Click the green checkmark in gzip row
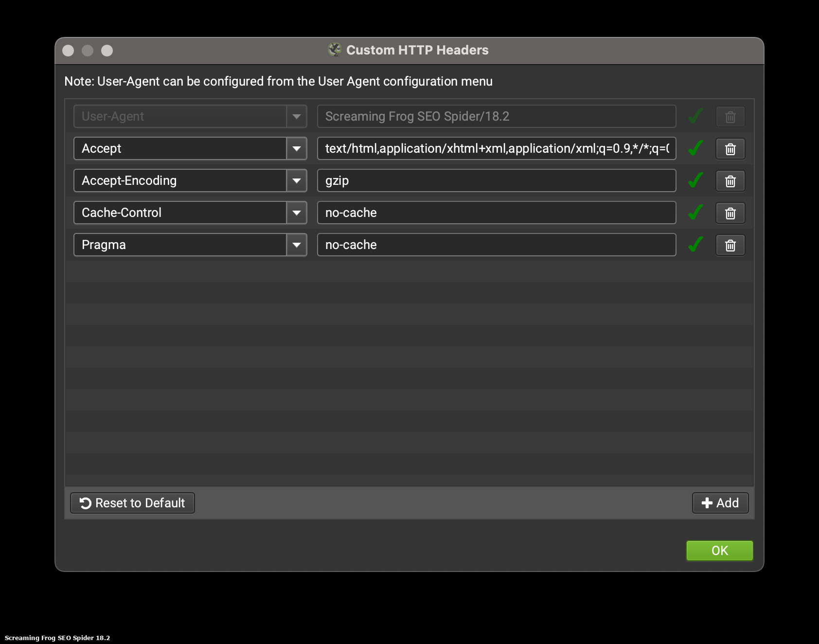819x644 pixels. (x=696, y=180)
